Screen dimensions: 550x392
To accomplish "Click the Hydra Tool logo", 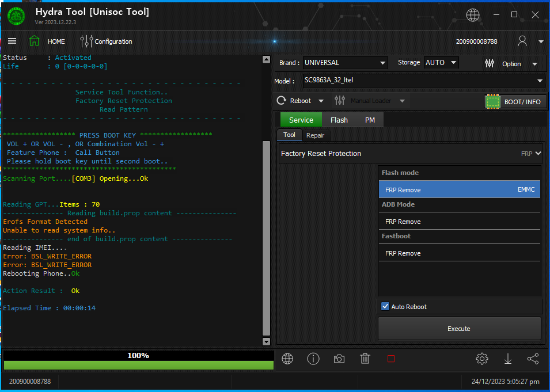I will coord(16,16).
